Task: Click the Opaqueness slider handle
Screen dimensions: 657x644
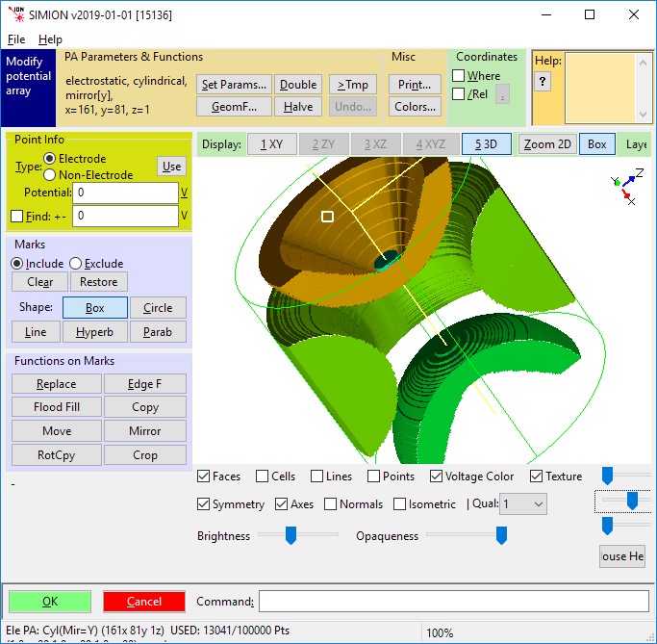Action: 501,535
